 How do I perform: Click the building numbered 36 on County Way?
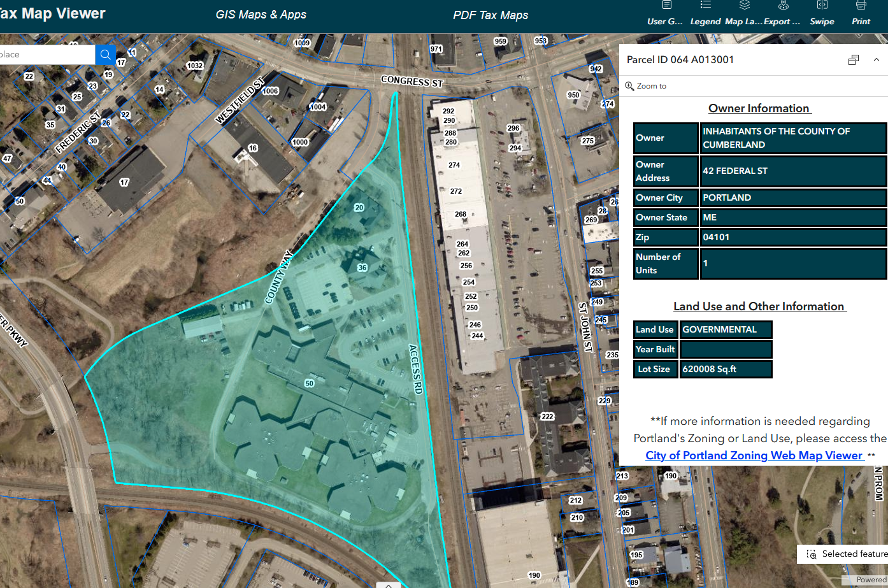362,268
